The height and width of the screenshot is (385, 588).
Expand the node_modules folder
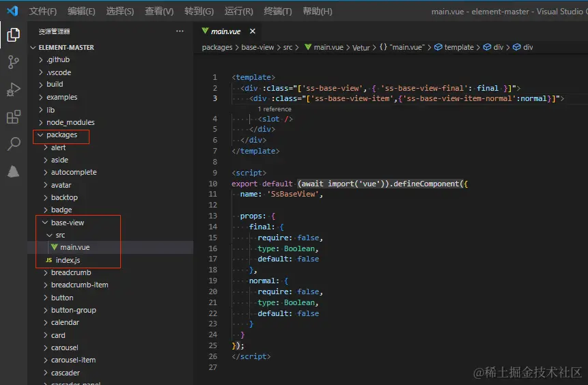pos(110,122)
